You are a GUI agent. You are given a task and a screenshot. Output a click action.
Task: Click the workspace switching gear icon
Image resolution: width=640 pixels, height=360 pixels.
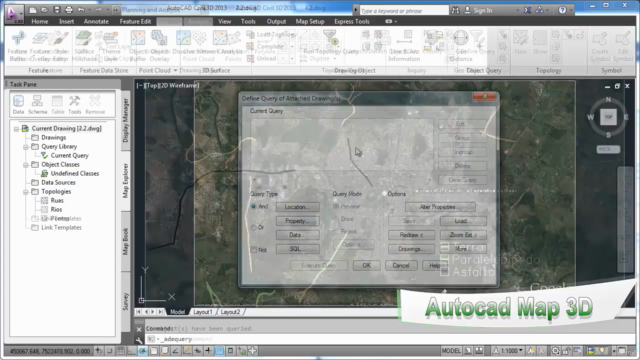click(x=556, y=351)
